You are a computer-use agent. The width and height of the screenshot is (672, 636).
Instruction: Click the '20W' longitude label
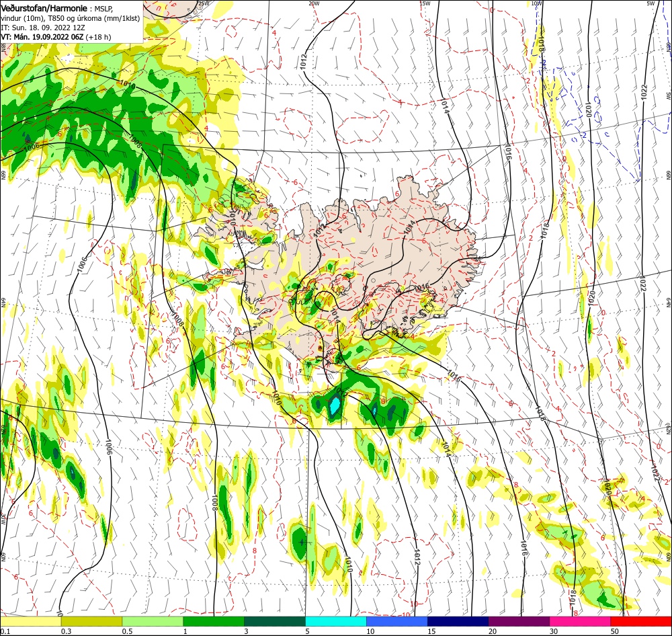[x=314, y=3]
